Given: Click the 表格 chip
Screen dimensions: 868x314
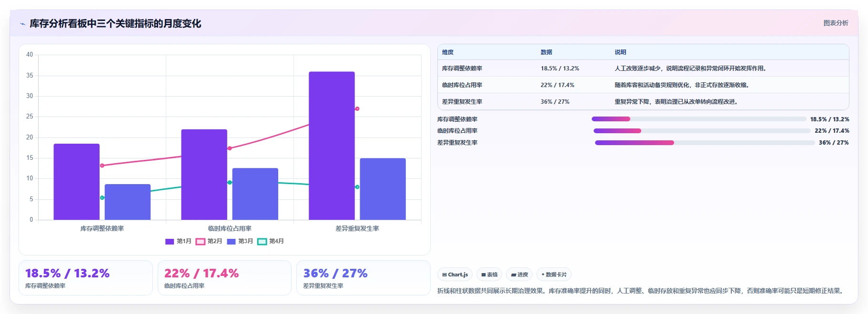Looking at the screenshot, I should [x=489, y=275].
